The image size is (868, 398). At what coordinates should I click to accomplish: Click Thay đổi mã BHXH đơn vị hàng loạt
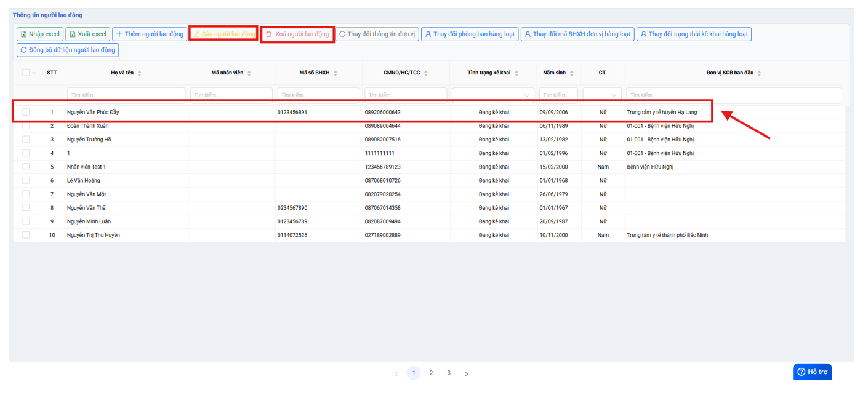pyautogui.click(x=577, y=34)
